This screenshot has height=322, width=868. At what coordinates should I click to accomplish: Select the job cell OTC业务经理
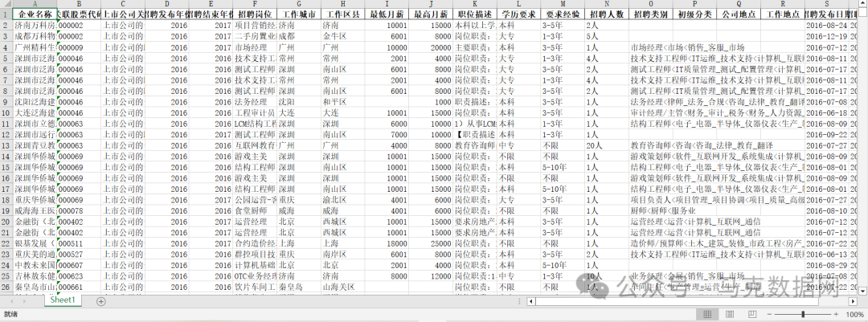click(254, 276)
